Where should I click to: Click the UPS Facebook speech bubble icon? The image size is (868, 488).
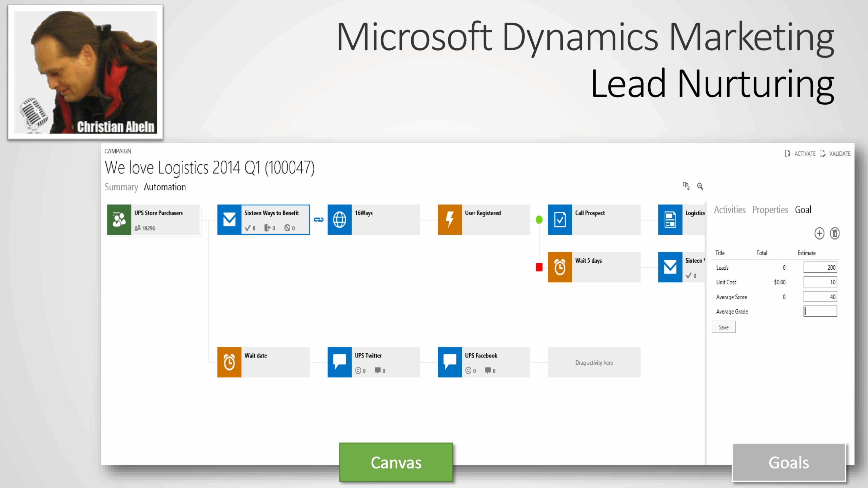click(450, 362)
